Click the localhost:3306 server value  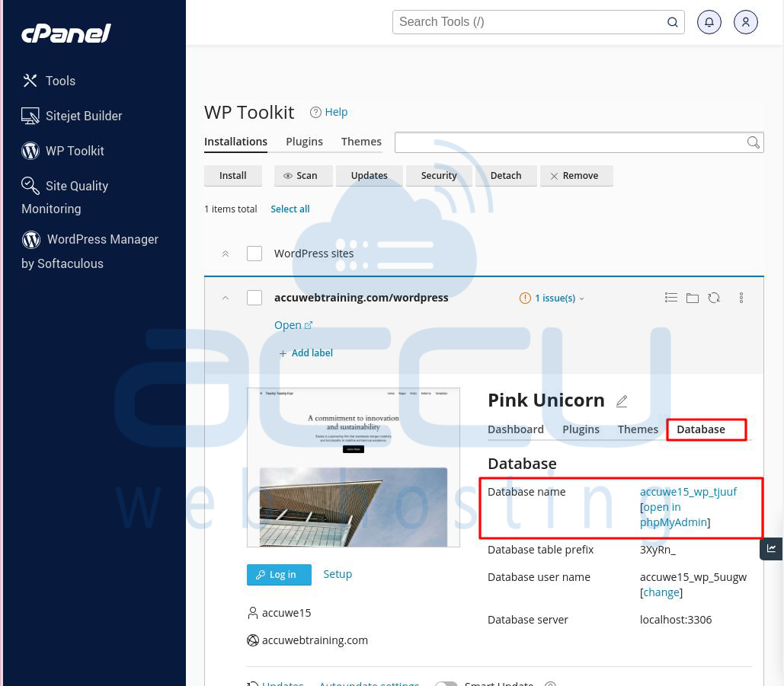[676, 620]
